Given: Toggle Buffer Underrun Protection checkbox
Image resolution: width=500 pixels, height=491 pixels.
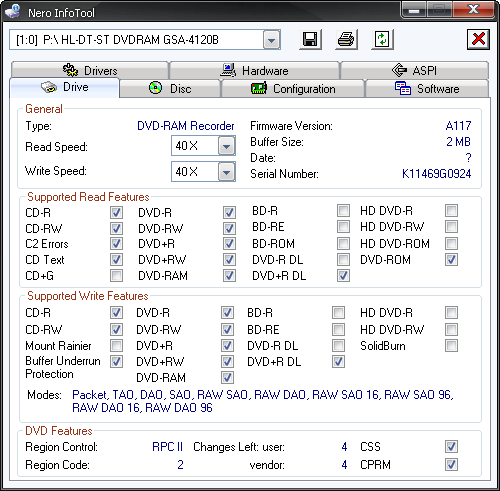Looking at the screenshot, I should [116, 362].
